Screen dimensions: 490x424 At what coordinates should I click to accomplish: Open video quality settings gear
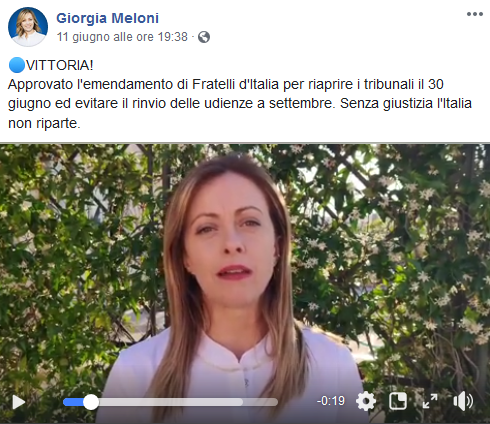coord(366,401)
